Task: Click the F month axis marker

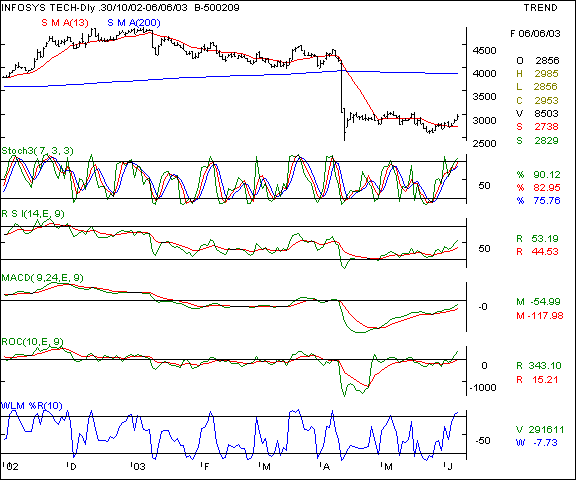Action: [205, 467]
